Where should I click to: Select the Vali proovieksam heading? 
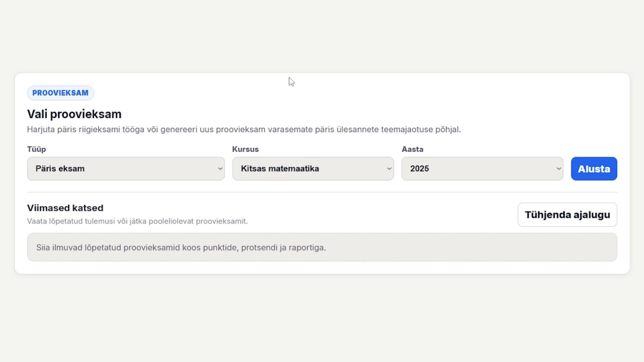[74, 114]
